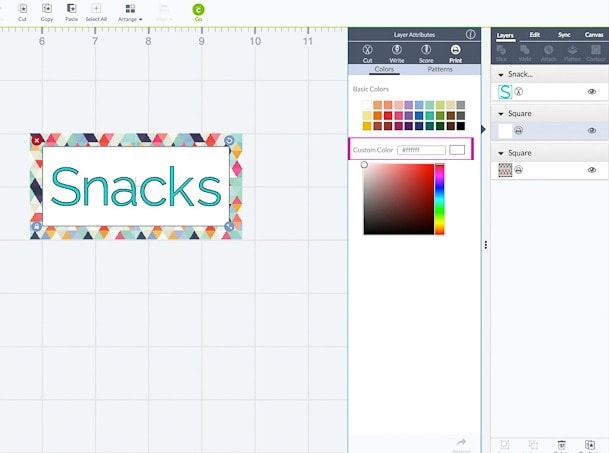This screenshot has width=609, height=453.
Task: Set layer line type to Cut
Action: point(367,54)
